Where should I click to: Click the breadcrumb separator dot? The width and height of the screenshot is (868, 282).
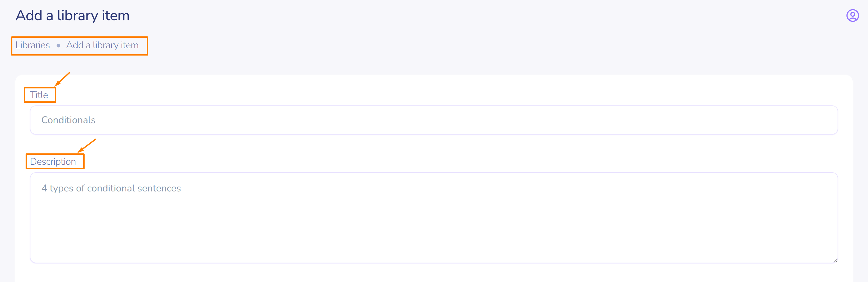[58, 46]
